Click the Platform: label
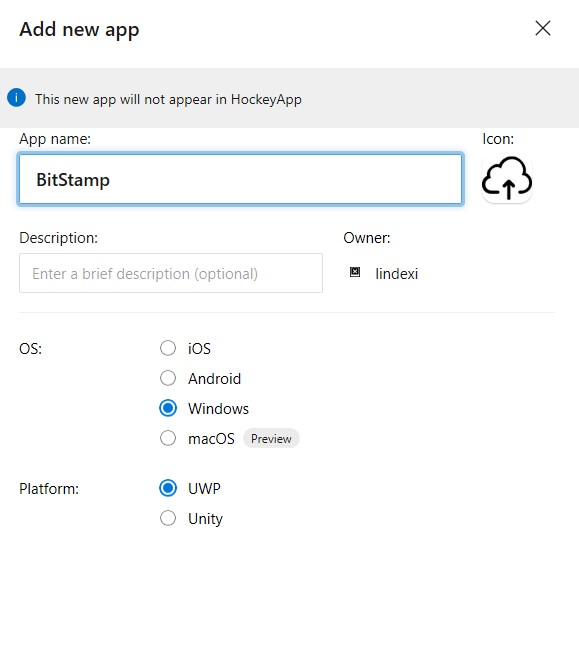The width and height of the screenshot is (579, 653). click(x=49, y=489)
